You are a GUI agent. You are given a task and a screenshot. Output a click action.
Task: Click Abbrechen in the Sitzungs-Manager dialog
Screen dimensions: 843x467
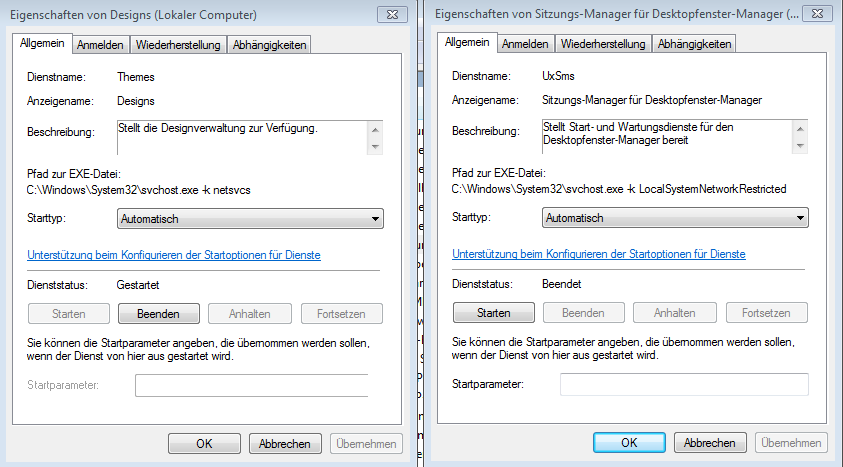(710, 442)
